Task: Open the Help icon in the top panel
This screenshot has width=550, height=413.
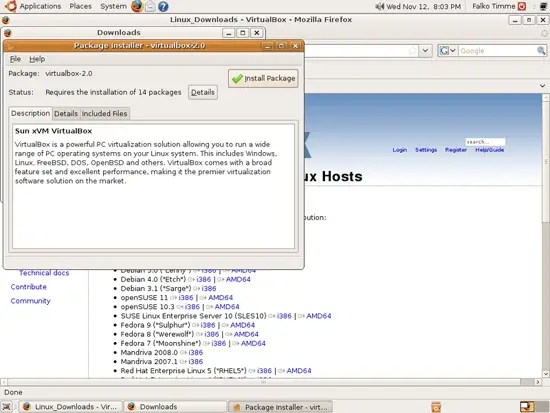Action: tap(163, 6)
